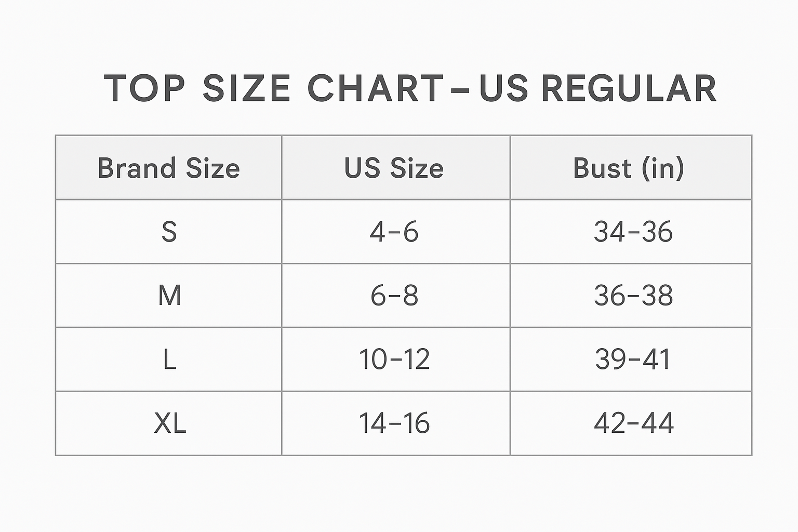
Task: Click the 42–44 bust measurement cell
Action: (633, 423)
